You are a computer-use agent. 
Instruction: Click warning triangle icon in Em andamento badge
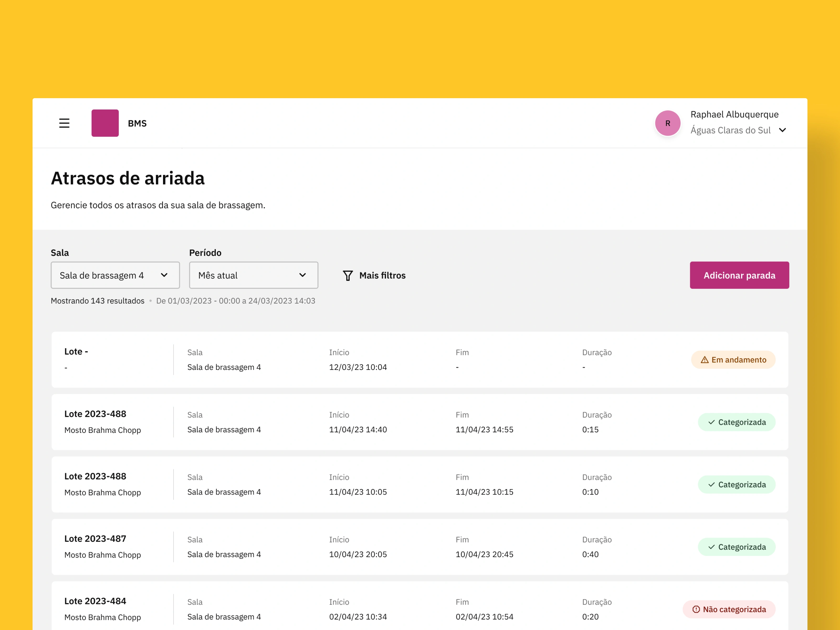click(x=705, y=360)
